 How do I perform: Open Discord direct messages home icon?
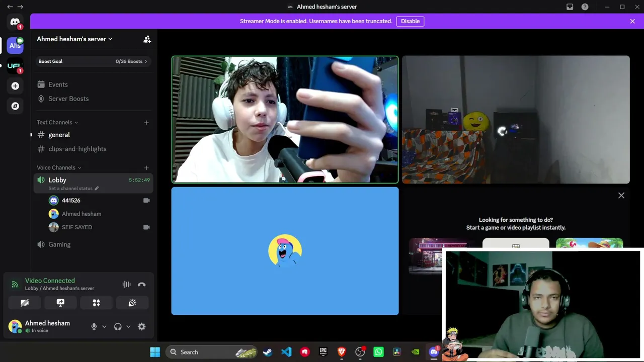pyautogui.click(x=15, y=22)
